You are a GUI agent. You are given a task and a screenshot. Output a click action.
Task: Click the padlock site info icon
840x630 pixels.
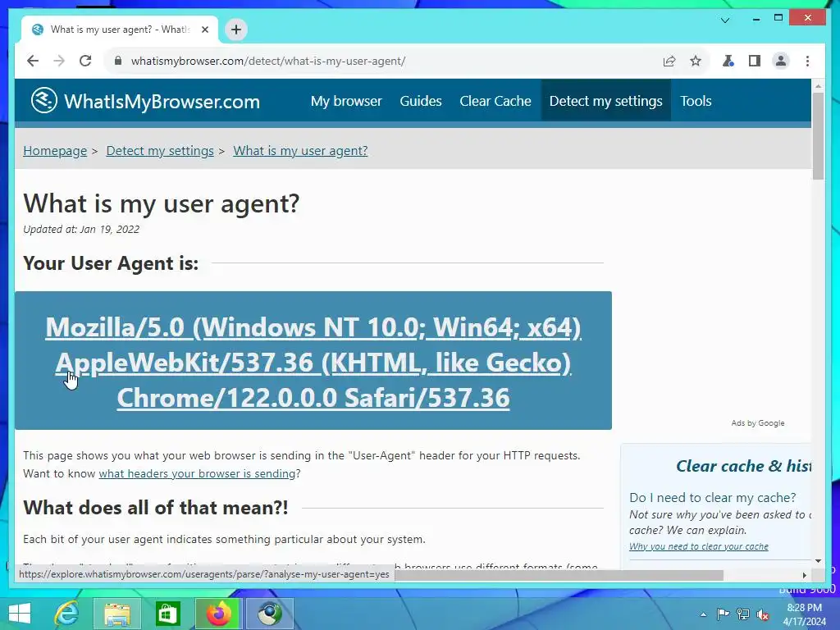(118, 61)
